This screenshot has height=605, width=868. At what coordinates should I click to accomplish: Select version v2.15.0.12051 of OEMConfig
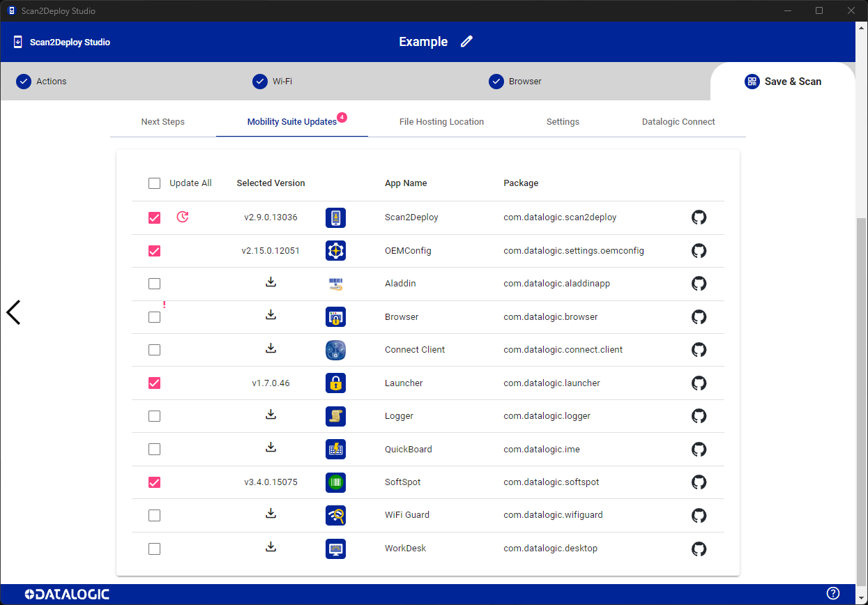click(271, 250)
